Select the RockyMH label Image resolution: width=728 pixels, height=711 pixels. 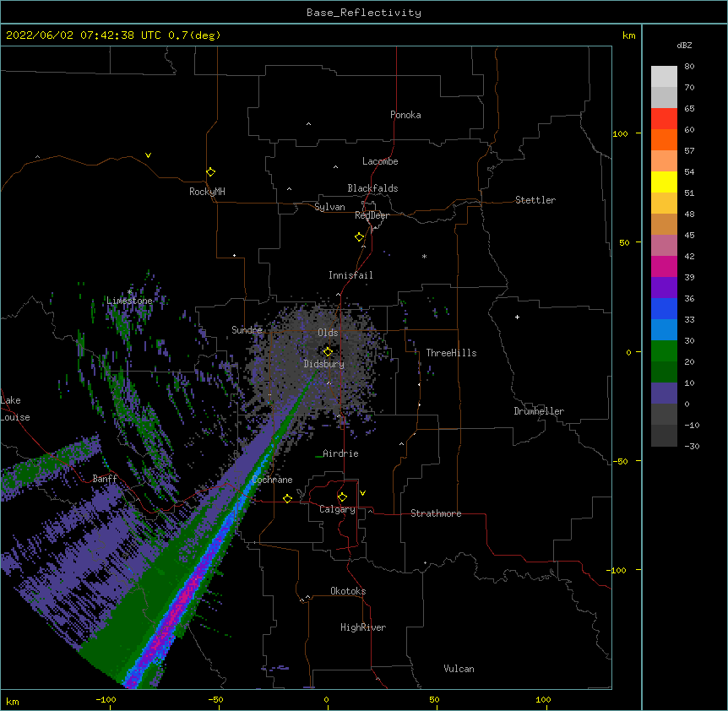pyautogui.click(x=207, y=192)
